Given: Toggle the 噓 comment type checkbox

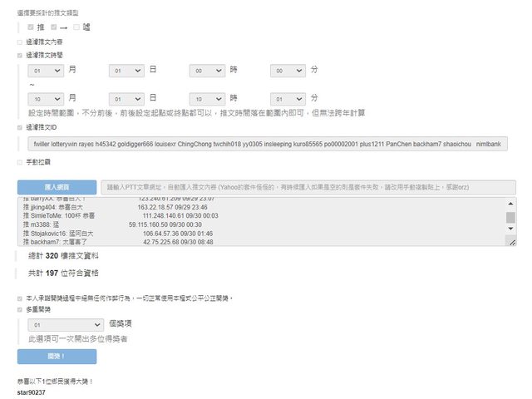Looking at the screenshot, I should point(76,27).
